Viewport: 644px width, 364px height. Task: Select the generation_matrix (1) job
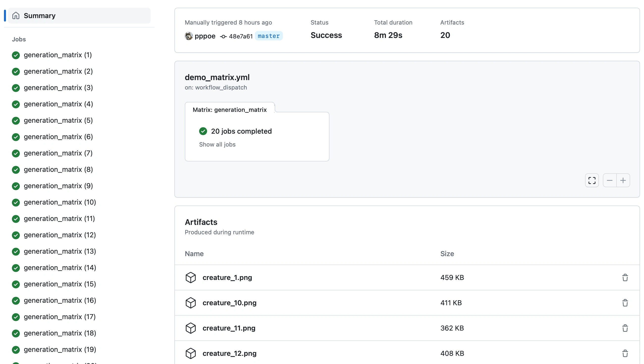click(57, 55)
